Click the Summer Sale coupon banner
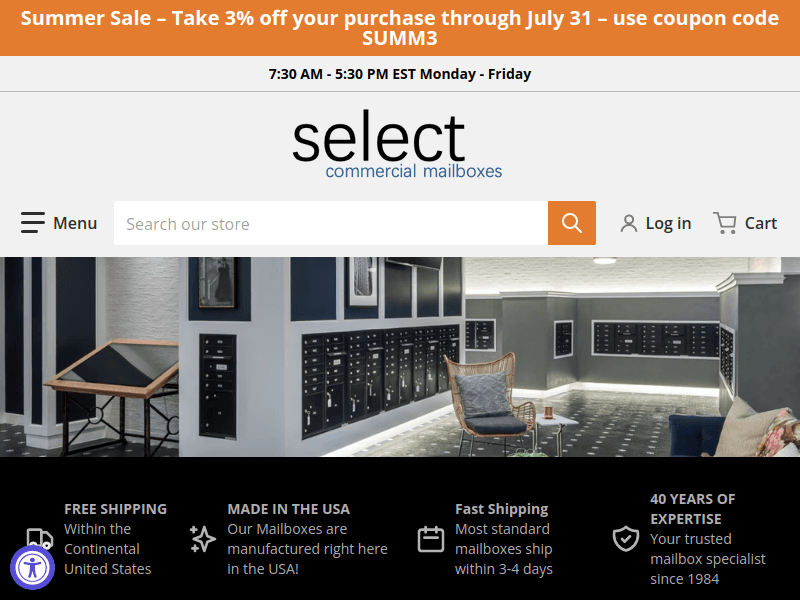The height and width of the screenshot is (600, 800). [400, 28]
